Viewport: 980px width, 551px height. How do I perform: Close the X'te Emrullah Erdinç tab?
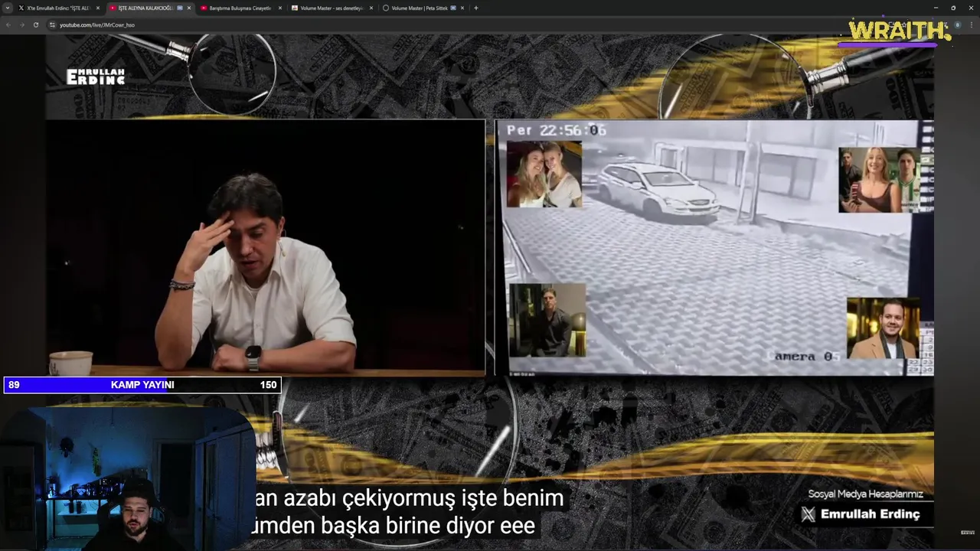coord(97,8)
